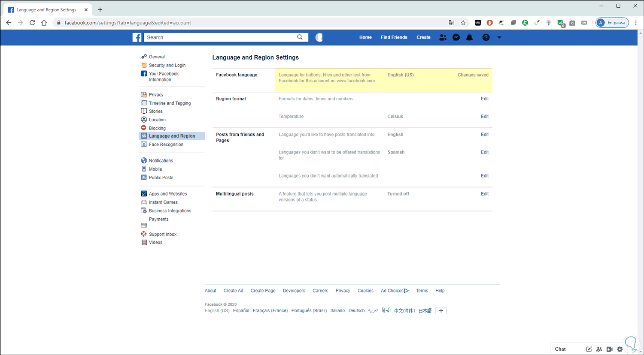Open Friend Requests icon
Screen dimensions: 644x355
(x=443, y=37)
